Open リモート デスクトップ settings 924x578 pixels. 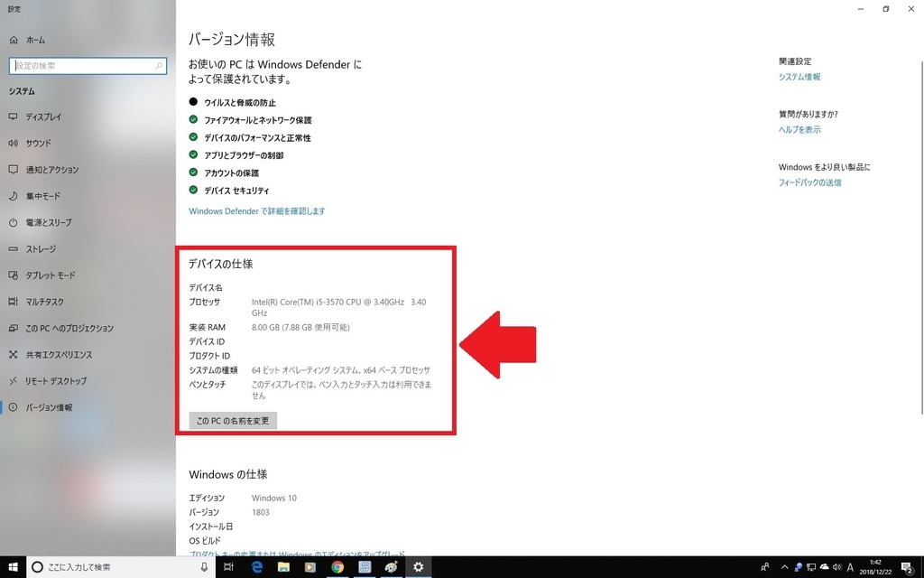pos(55,381)
